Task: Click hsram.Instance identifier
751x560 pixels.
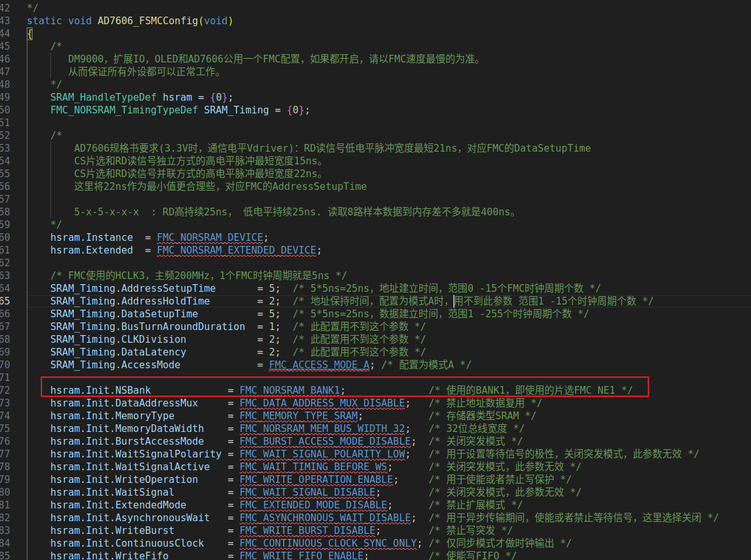Action: point(91,238)
